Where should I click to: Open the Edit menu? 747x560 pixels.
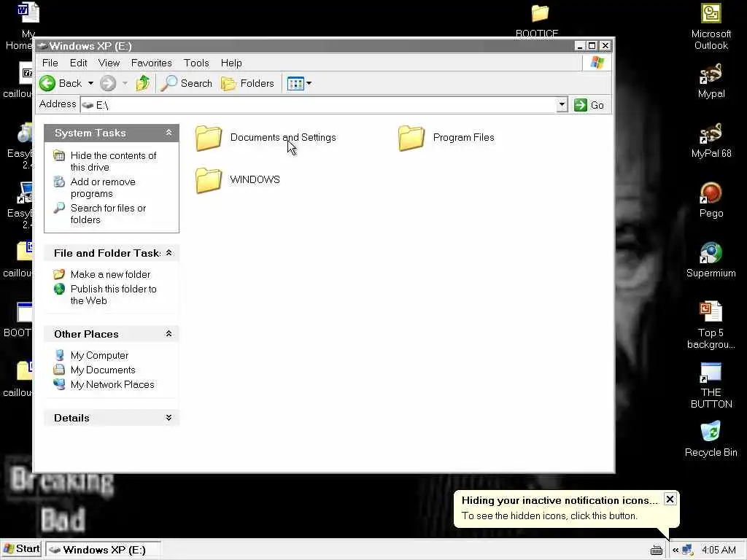click(78, 63)
